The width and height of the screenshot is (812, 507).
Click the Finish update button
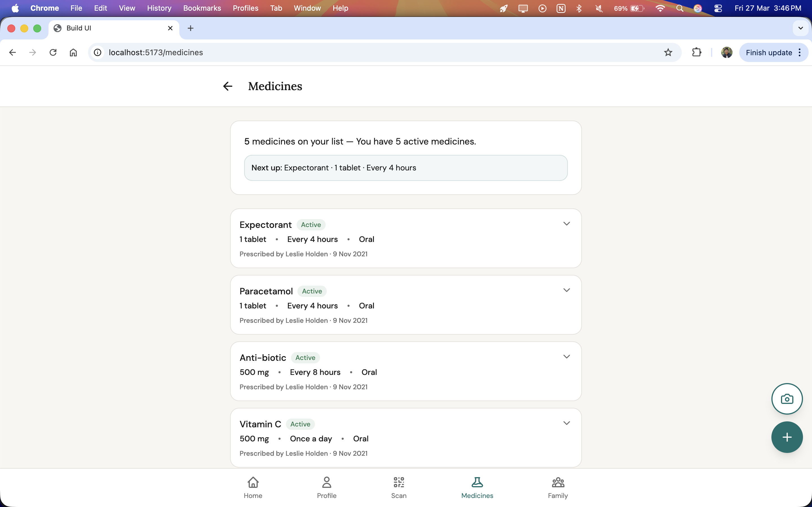coord(768,53)
